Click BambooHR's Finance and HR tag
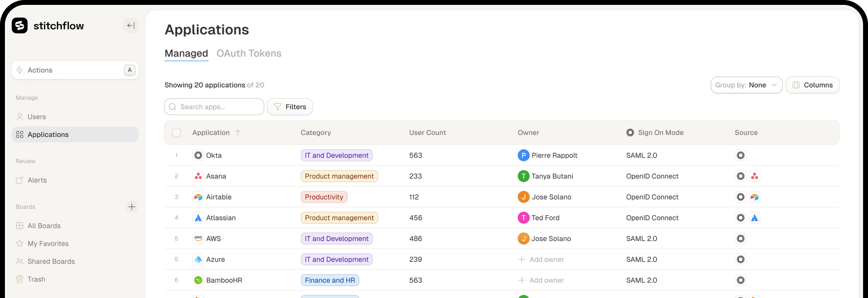Screen dimensions: 868x298 [330, 280]
